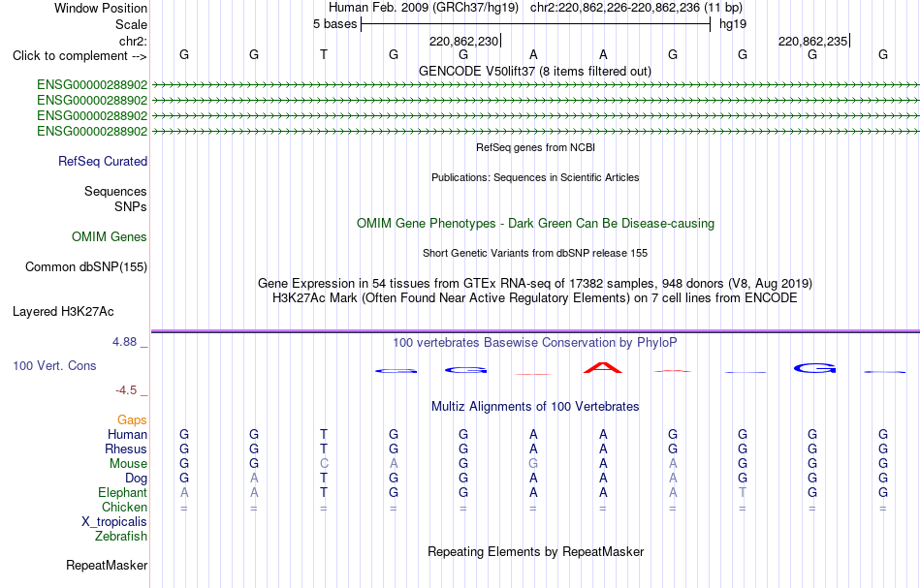Click the Human species label
Image resolution: width=921 pixels, height=588 pixels.
pos(127,434)
